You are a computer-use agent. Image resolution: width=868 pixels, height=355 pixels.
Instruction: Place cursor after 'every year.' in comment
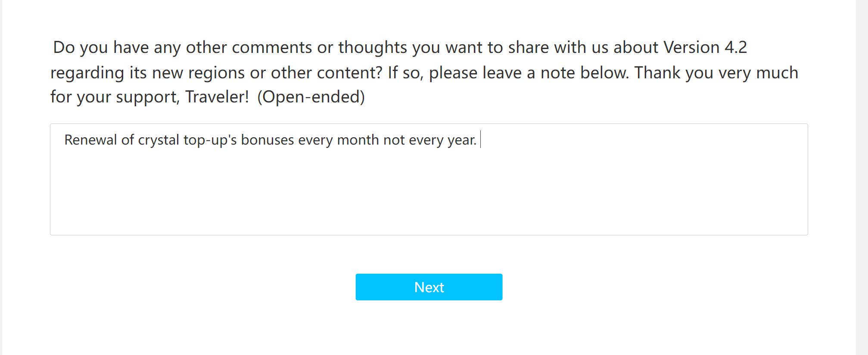coord(479,140)
